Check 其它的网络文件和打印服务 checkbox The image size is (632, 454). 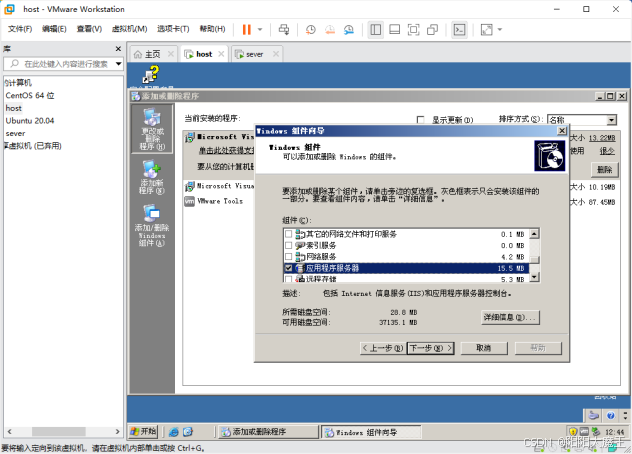tap(289, 234)
